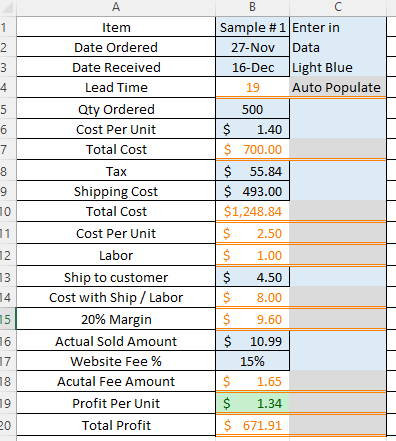Click the Sample #1 item cell
The height and width of the screenshot is (441, 396).
252,27
